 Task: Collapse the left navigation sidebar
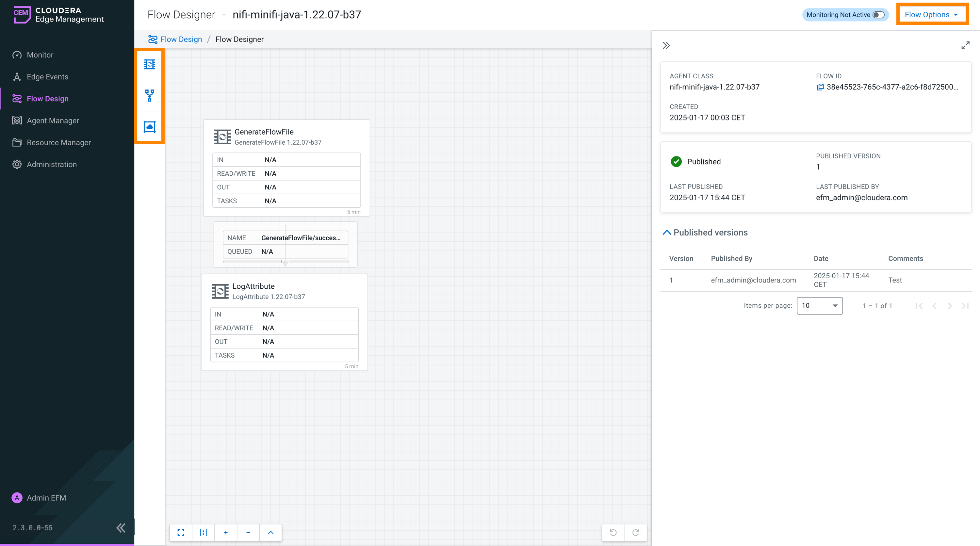point(121,528)
